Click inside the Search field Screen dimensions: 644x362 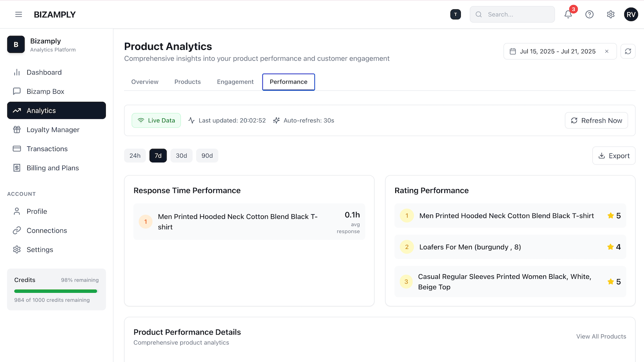point(512,14)
